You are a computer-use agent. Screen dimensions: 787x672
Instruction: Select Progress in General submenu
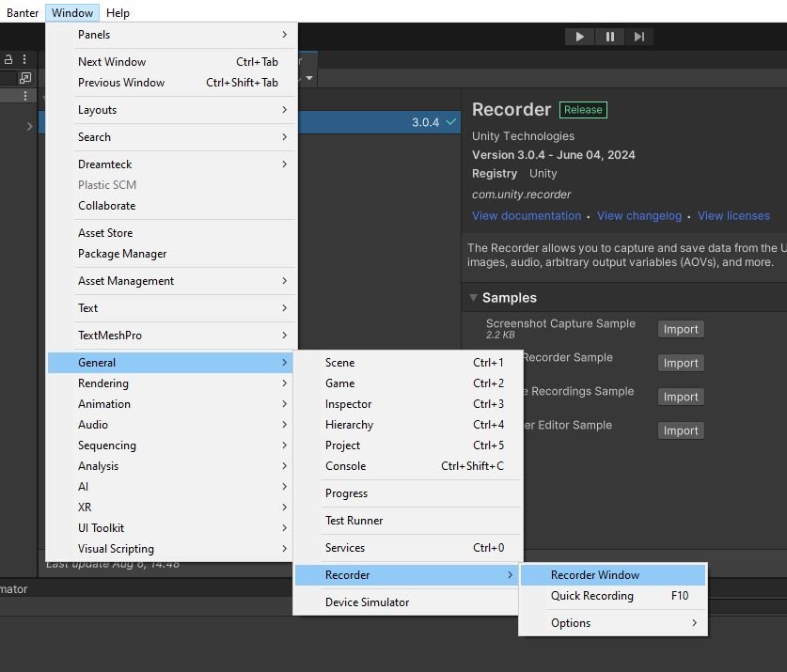(x=408, y=493)
